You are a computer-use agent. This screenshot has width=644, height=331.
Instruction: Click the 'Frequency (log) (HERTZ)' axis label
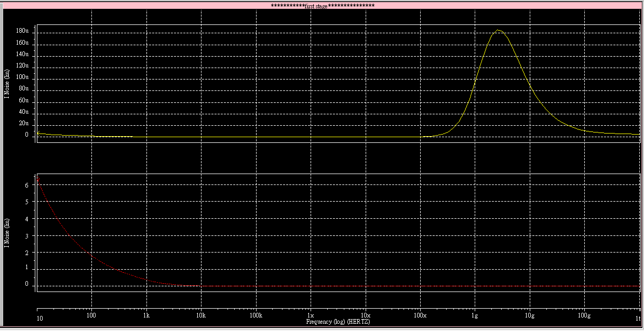338,322
